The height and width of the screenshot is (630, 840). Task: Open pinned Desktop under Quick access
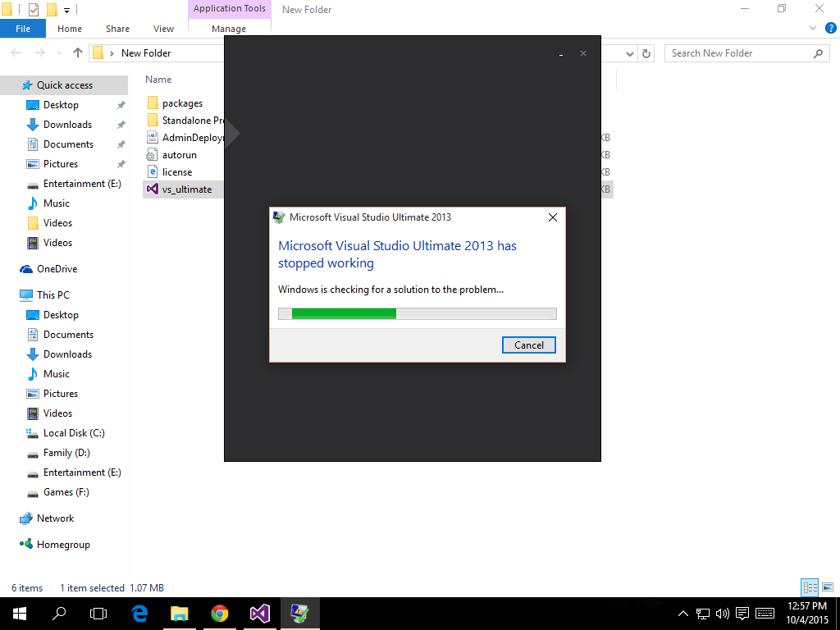(61, 105)
